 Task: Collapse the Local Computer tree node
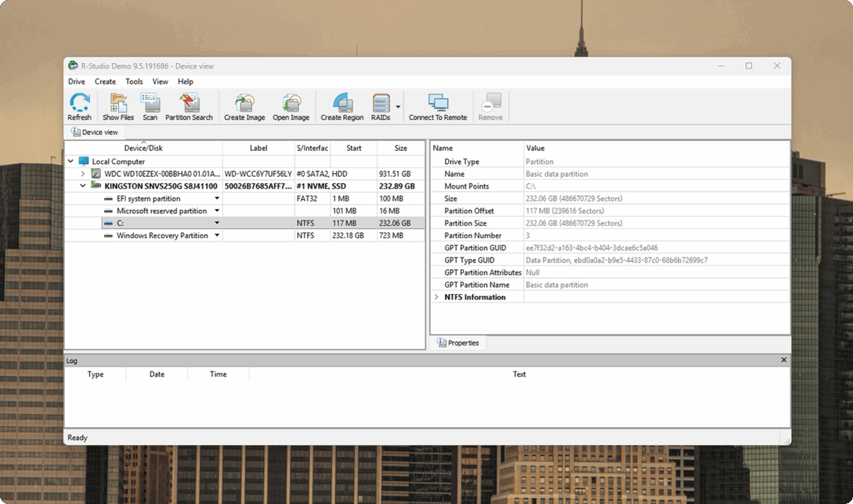pos(71,161)
